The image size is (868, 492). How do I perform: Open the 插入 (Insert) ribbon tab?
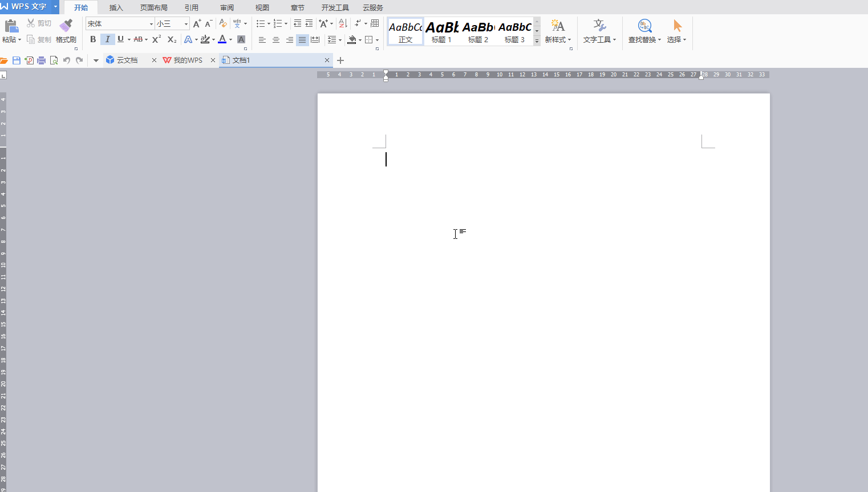[x=116, y=7]
